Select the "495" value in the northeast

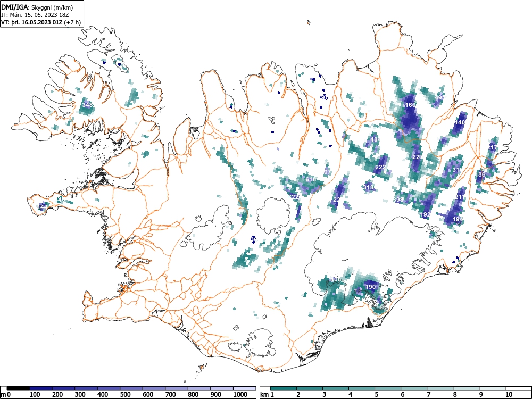[x=440, y=97]
